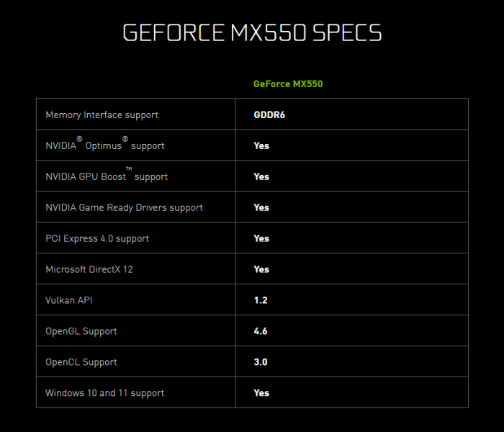Click the OpenGL Support label
Screen dimensions: 504x432
point(81,331)
